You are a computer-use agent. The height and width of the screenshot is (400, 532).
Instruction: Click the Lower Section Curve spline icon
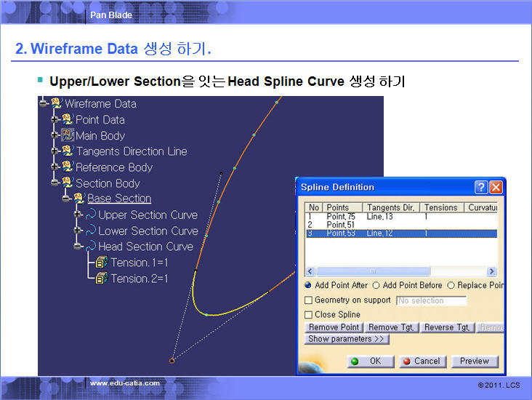(91, 231)
